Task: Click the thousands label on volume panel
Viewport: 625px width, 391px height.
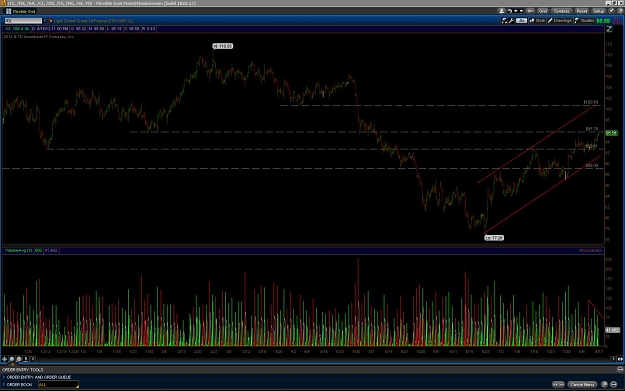Action: (590, 251)
